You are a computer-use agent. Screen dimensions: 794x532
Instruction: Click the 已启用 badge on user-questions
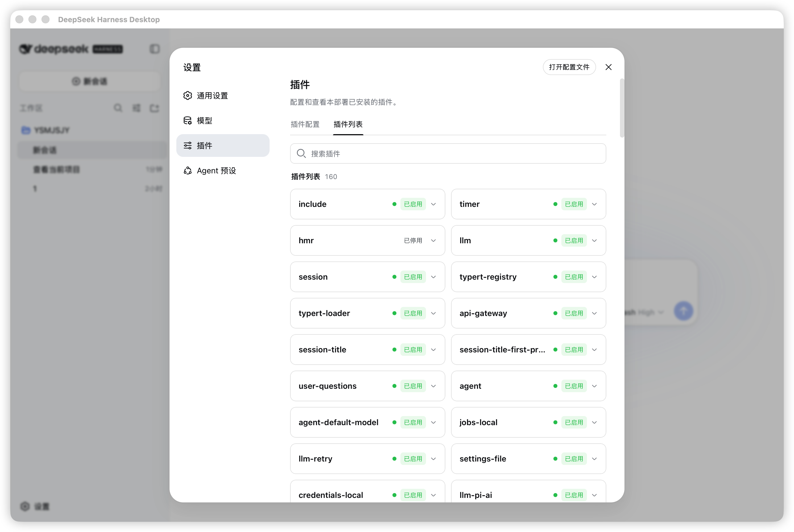[413, 386]
